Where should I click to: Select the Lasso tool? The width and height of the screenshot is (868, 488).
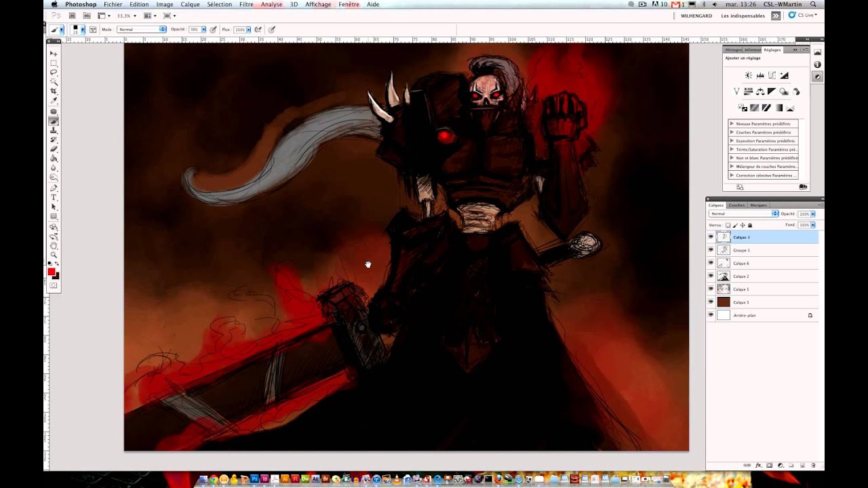click(54, 72)
